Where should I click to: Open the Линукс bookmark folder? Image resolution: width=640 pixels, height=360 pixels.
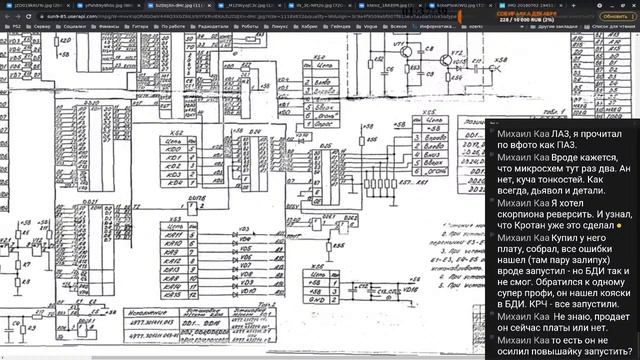[276, 27]
